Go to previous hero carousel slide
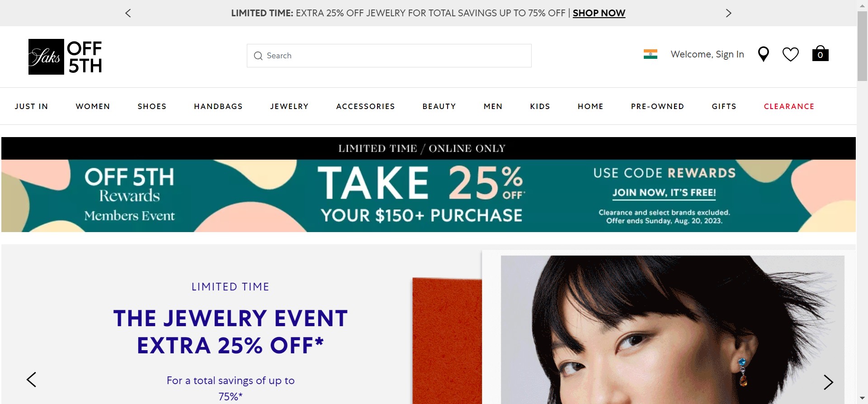 31,380
